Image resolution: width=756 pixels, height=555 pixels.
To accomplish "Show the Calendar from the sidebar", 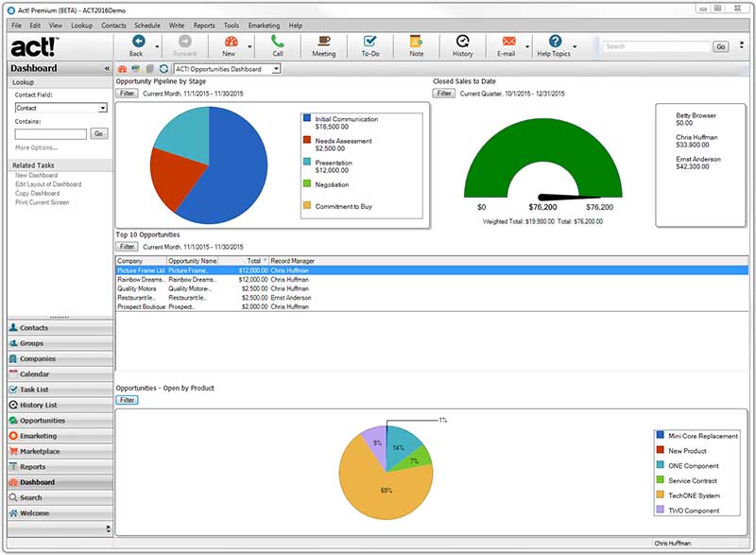I will pyautogui.click(x=60, y=374).
